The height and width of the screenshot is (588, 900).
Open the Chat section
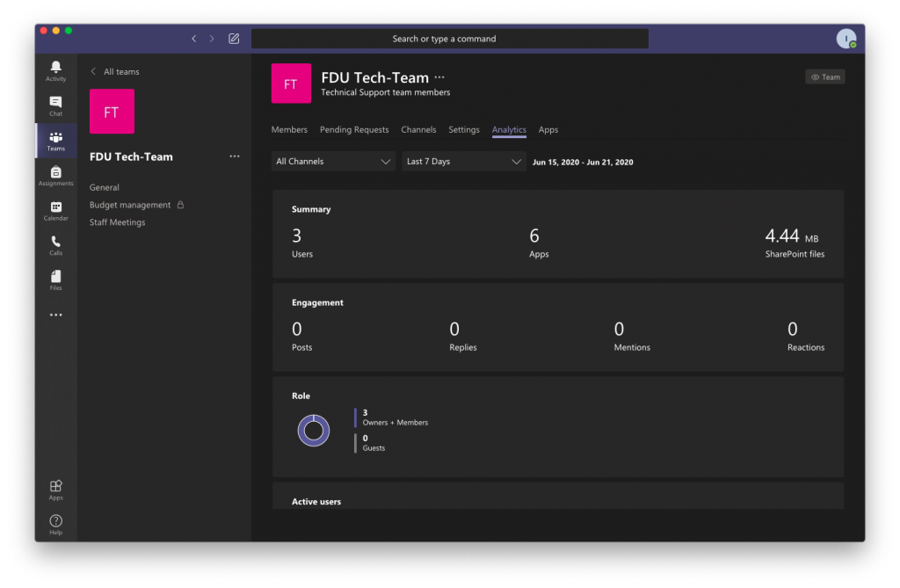click(x=55, y=106)
